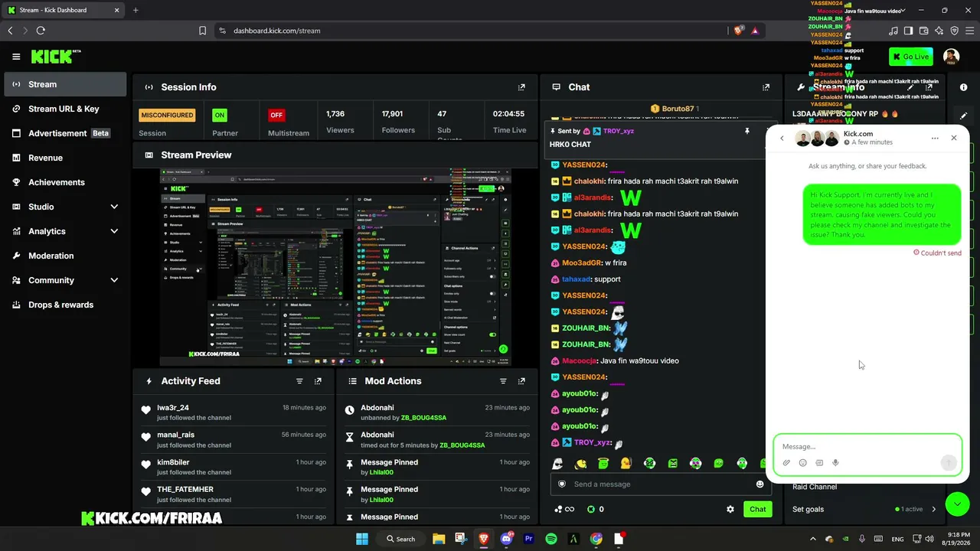Filter the Activity Feed list

pos(299,381)
